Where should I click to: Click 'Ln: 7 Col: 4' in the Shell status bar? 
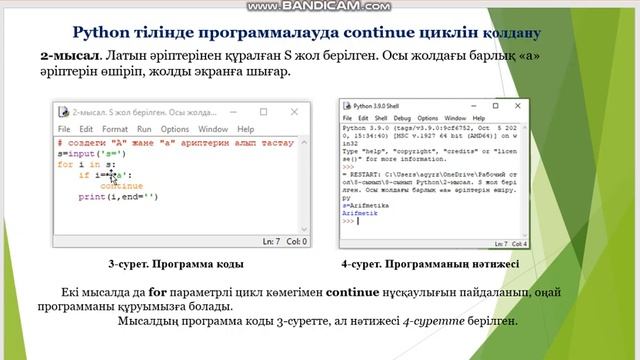pos(511,244)
